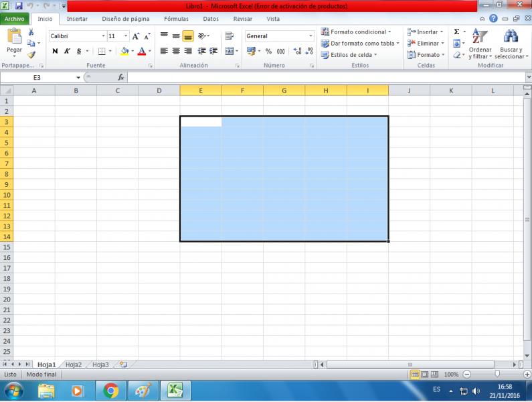Click the Pegar (paste) clipboard icon

[x=14, y=40]
